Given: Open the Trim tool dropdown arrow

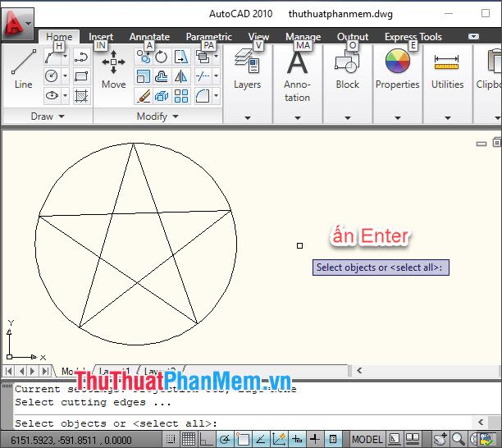Looking at the screenshot, I should pyautogui.click(x=216, y=76).
